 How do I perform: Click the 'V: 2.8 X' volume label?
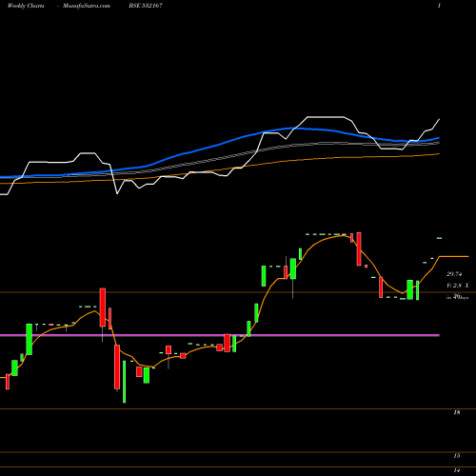(457, 286)
